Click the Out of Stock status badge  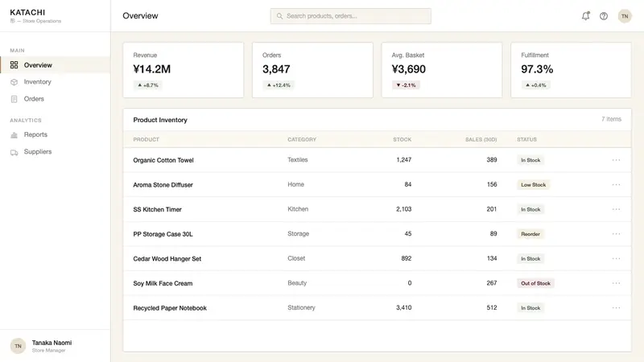tap(535, 283)
